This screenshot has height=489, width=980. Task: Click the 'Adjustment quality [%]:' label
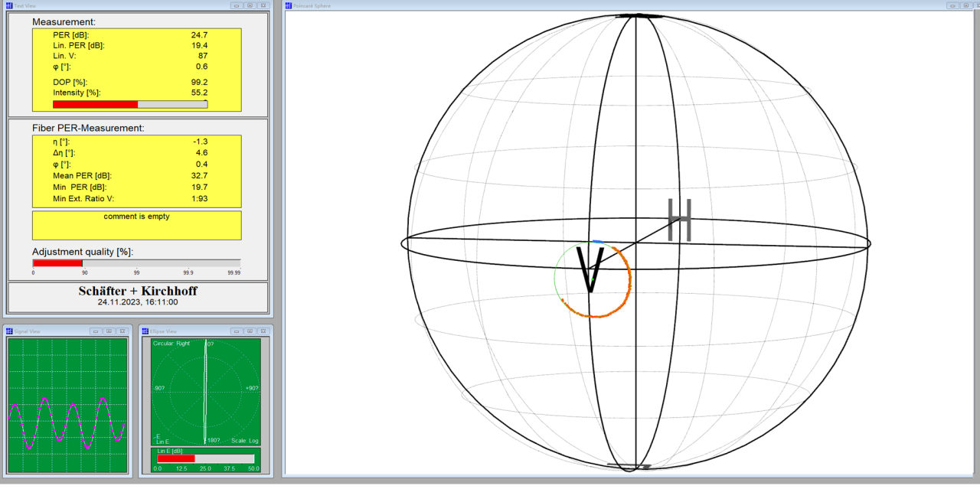[81, 252]
